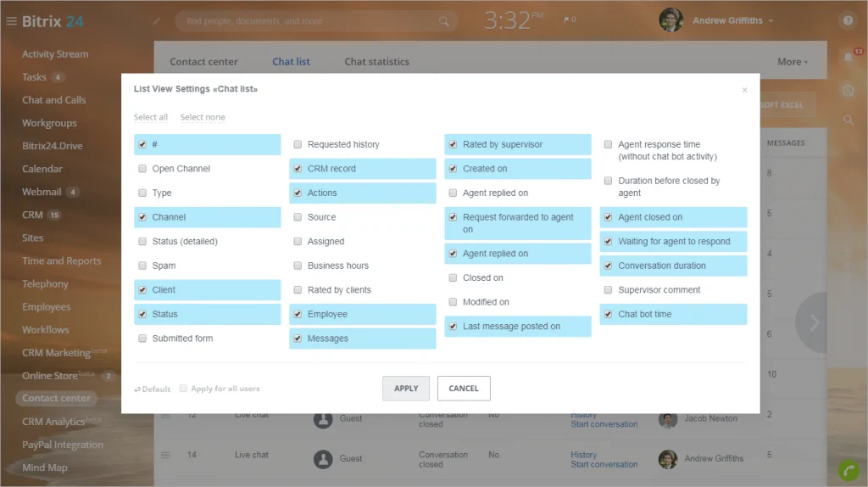Check the Spam column checkbox
This screenshot has height=487, width=868.
(x=142, y=266)
